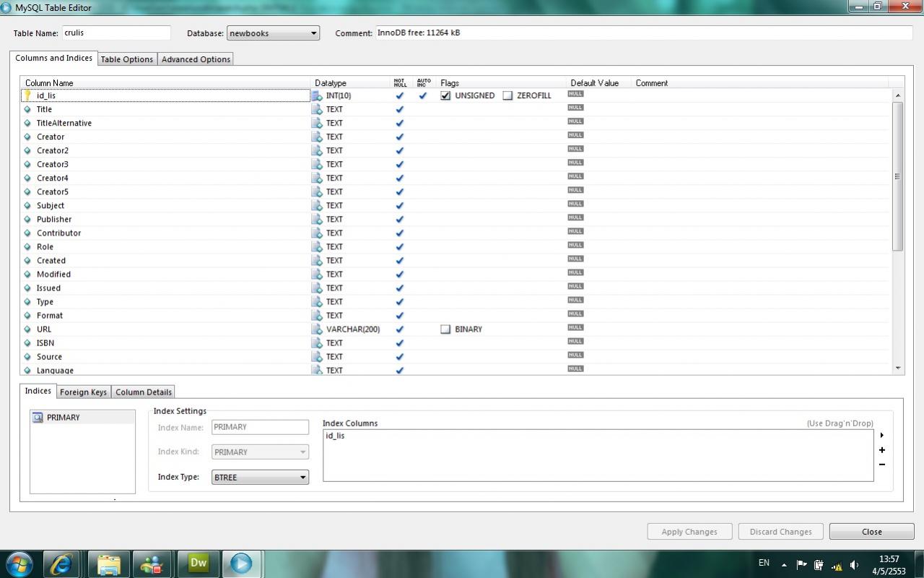Click scrollbar down arrow of column list

tap(898, 368)
